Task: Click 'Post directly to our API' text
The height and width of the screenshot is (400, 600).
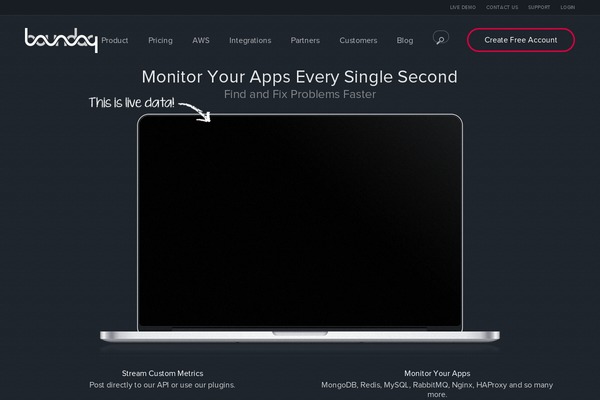Action: (162, 385)
